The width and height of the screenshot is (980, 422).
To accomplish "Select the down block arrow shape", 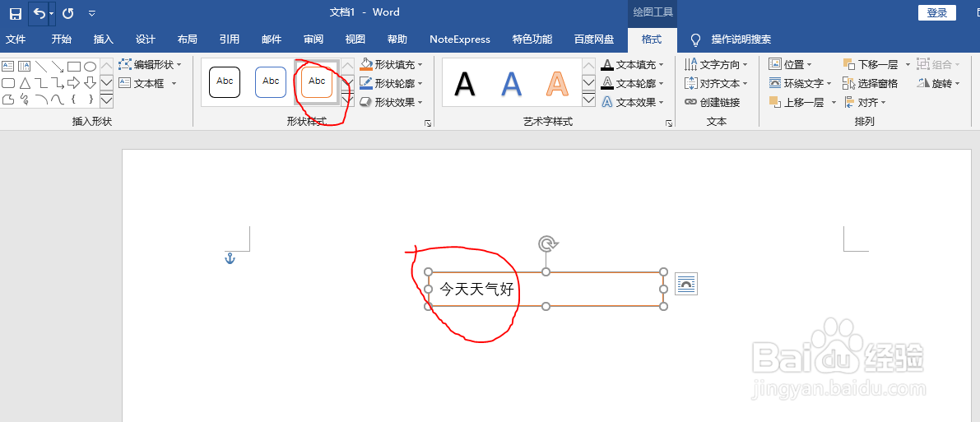I will 90,82.
